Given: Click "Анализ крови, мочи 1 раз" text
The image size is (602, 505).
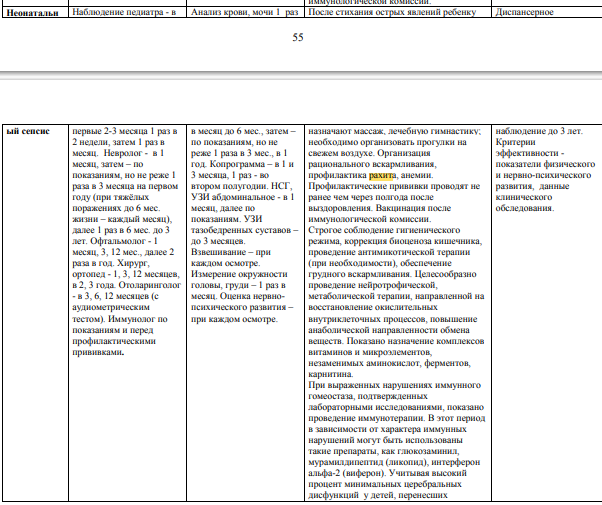Looking at the screenshot, I should (245, 12).
